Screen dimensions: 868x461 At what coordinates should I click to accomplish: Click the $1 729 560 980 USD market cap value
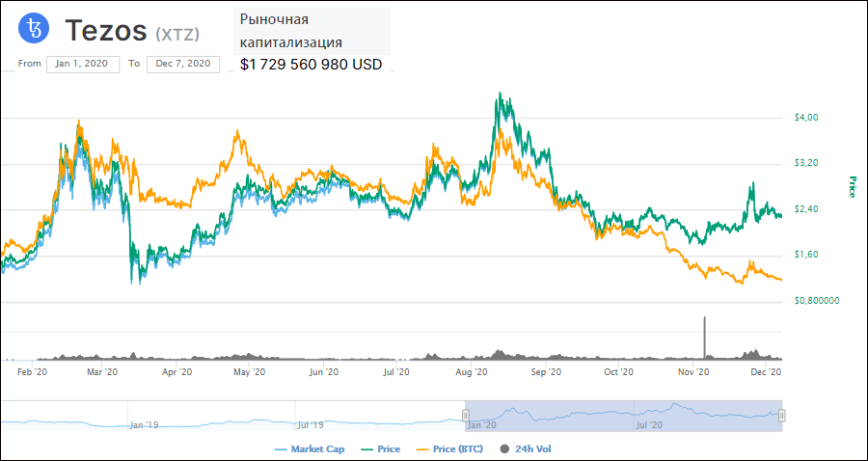coord(311,65)
